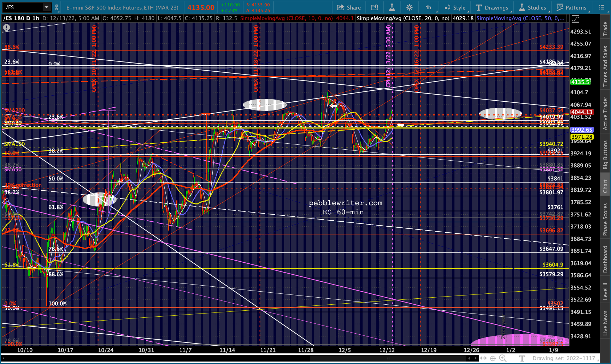This screenshot has height=364, width=611.
Task: Click the symbol link clip icon
Action: click(57, 7)
